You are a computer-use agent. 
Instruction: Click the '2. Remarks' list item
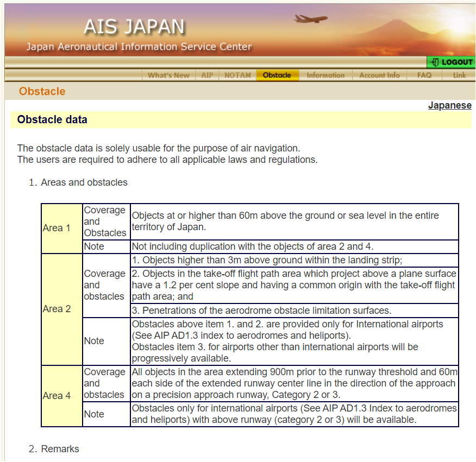tap(54, 448)
